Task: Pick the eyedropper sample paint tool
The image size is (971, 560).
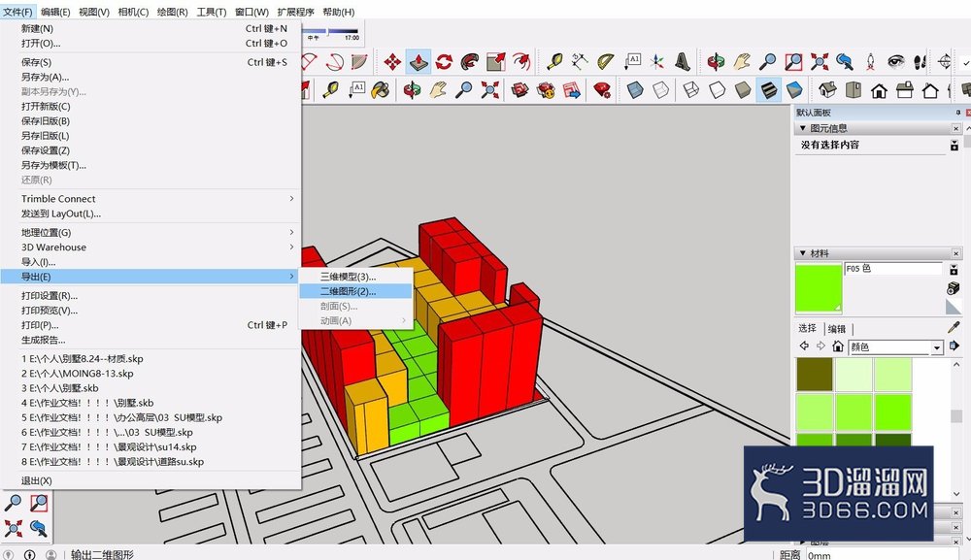Action: [x=954, y=327]
